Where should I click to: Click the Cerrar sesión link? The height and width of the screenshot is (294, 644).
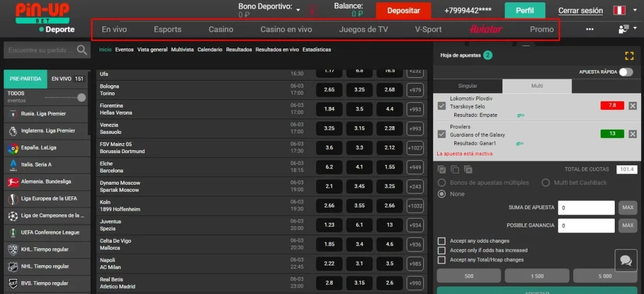coord(581,11)
